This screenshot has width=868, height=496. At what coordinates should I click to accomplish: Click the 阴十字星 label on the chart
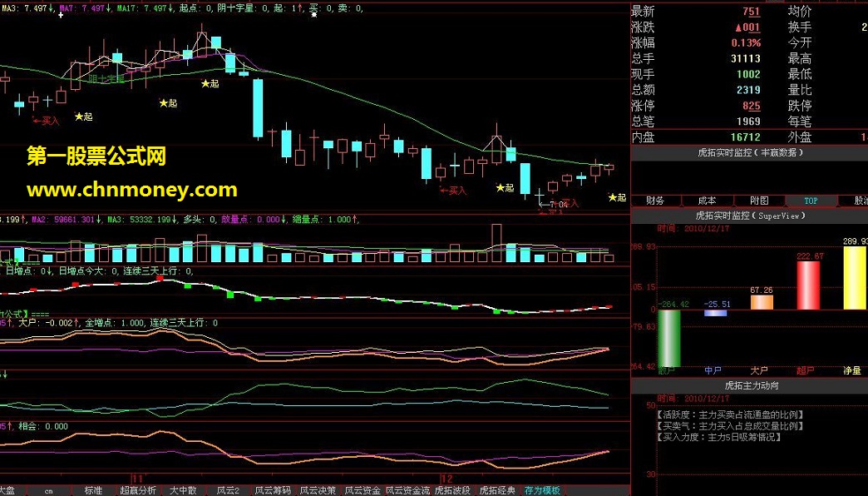tap(106, 79)
